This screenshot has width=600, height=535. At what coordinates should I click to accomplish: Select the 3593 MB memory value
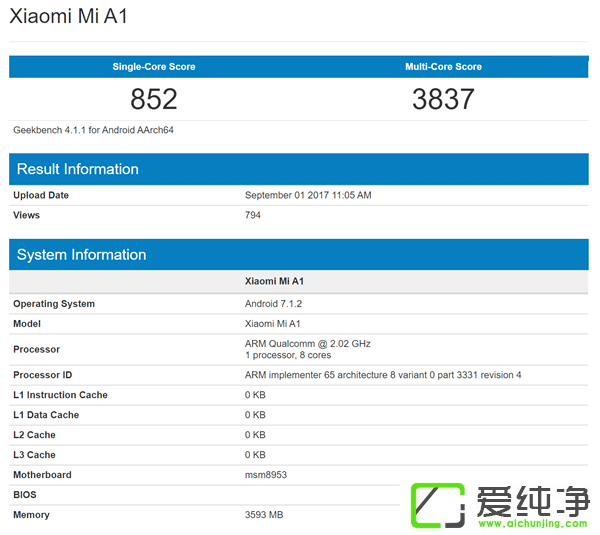click(x=264, y=515)
